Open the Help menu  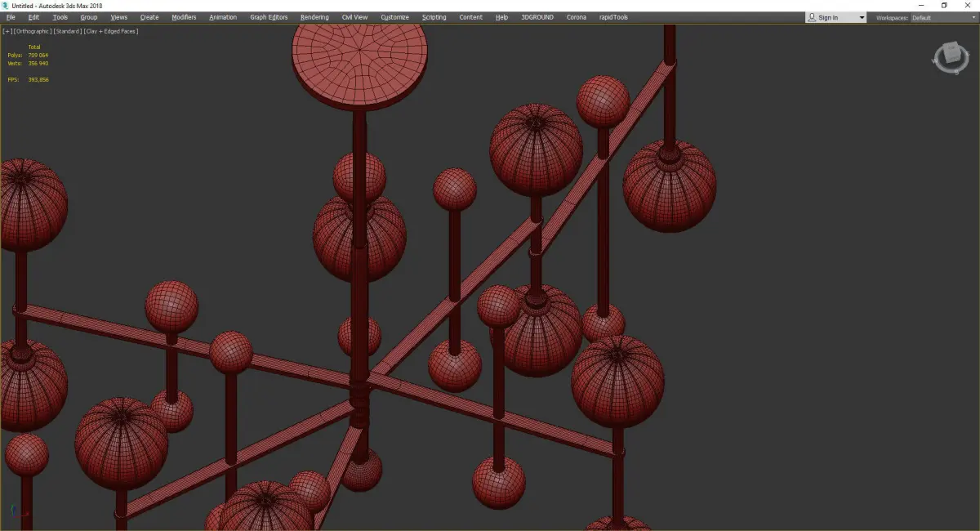(501, 17)
